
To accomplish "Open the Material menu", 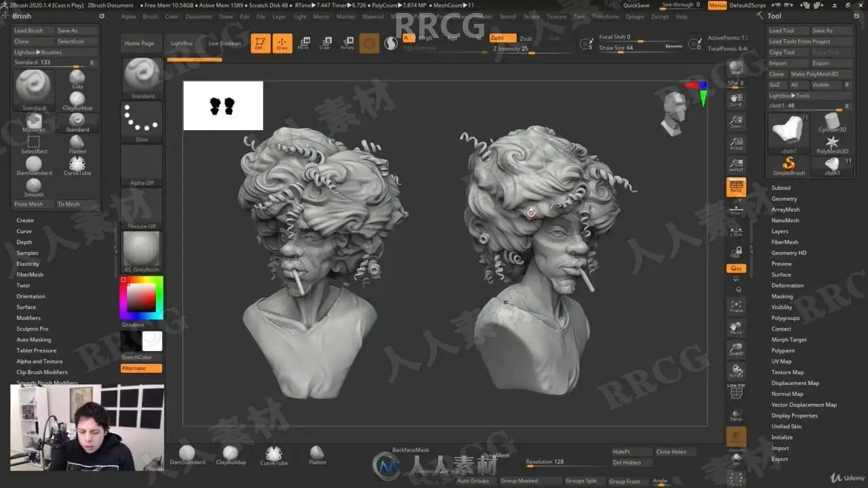I will point(373,16).
